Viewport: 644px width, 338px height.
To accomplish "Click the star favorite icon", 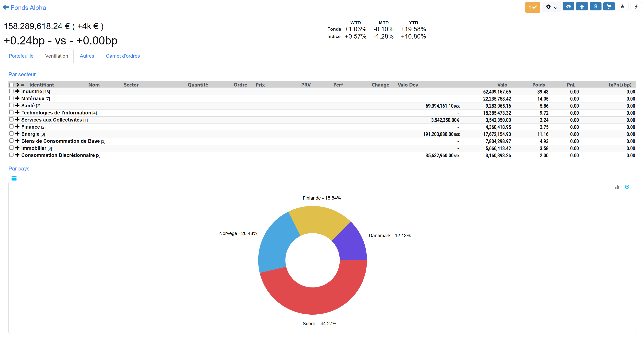I will (622, 7).
